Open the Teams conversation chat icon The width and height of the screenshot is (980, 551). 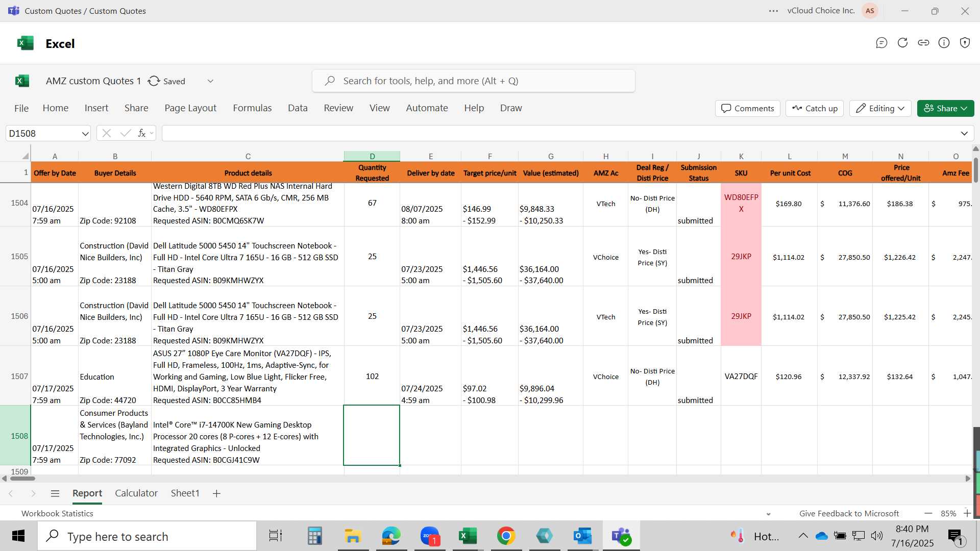click(881, 43)
